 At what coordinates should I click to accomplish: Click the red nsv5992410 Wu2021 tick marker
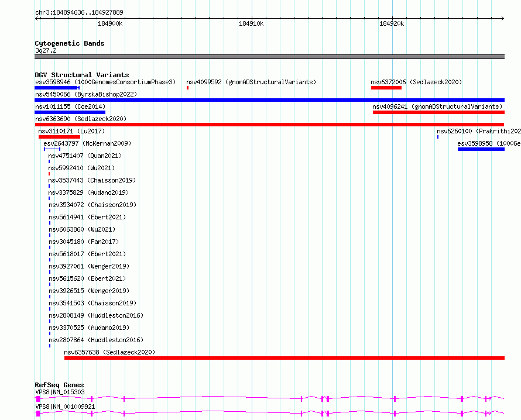(49, 174)
